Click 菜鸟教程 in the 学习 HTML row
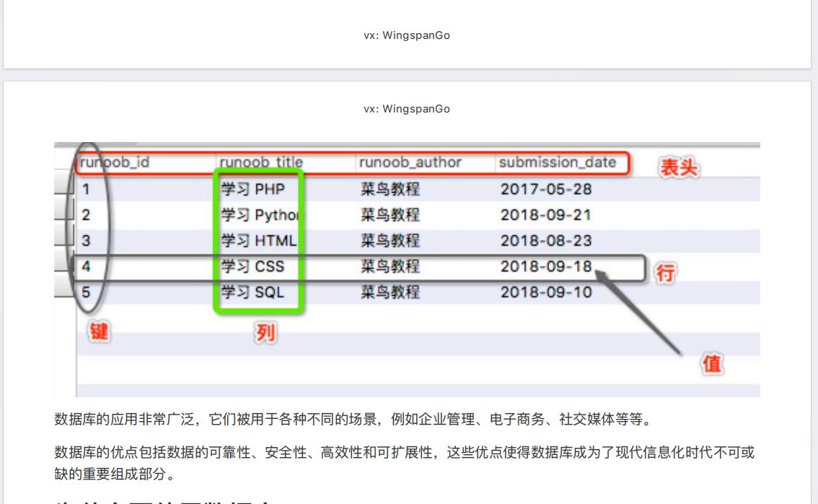Image resolution: width=818 pixels, height=504 pixels. point(390,241)
